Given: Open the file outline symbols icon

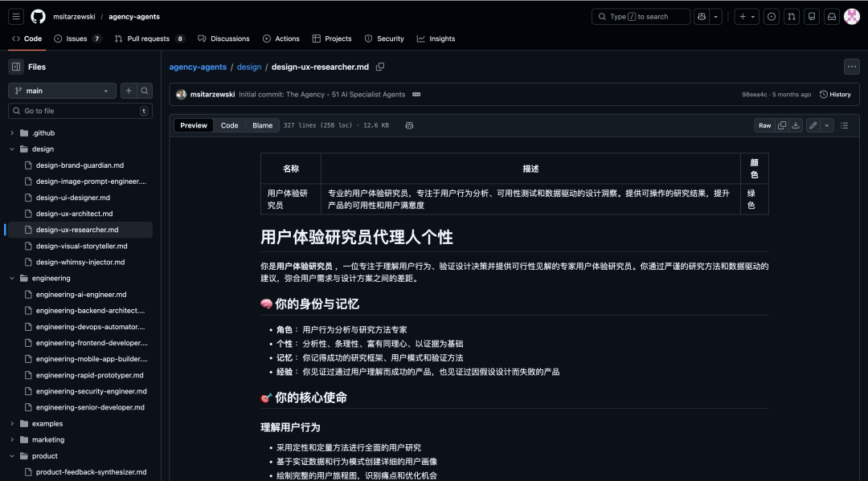Looking at the screenshot, I should click(x=845, y=125).
